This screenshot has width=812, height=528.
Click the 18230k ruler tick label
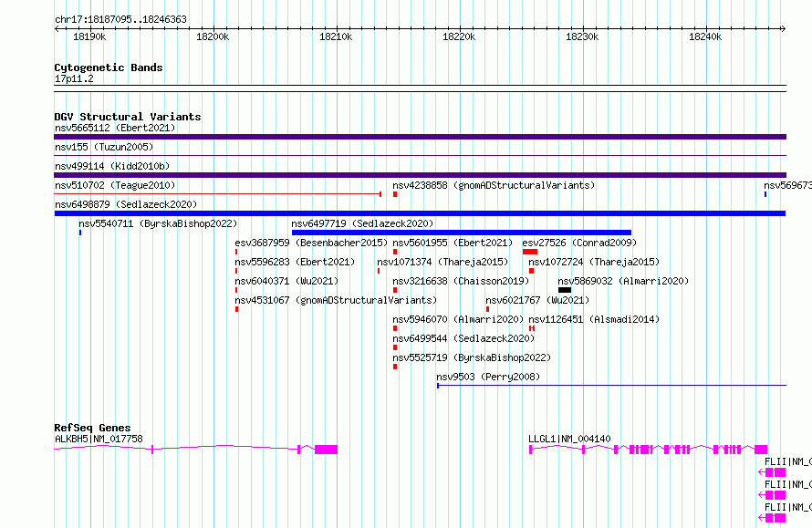[x=582, y=36]
